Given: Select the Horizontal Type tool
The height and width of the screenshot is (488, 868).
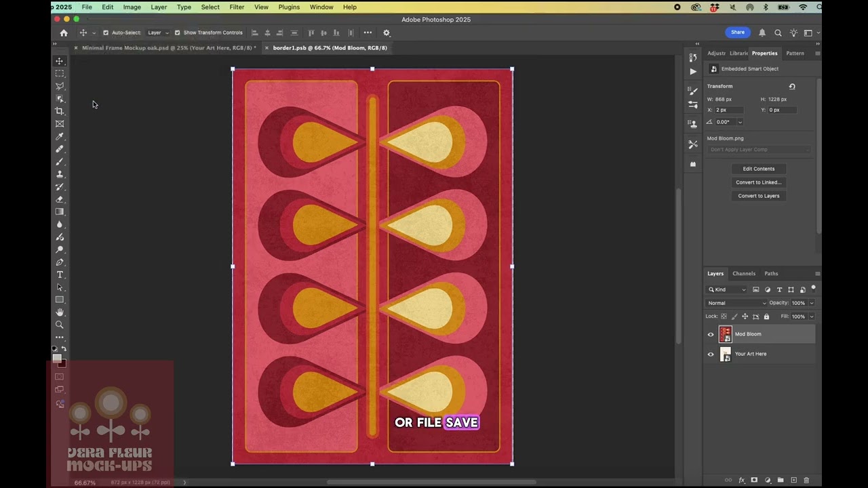Looking at the screenshot, I should coord(60,274).
